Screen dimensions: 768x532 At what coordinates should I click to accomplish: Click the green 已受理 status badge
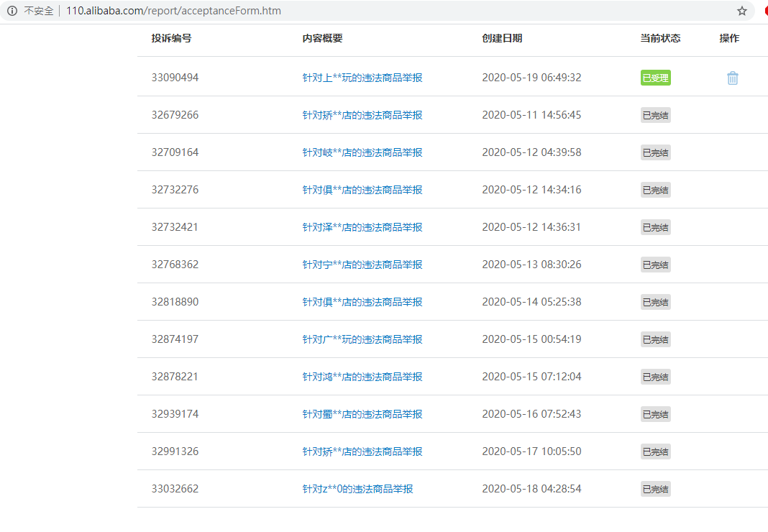pyautogui.click(x=655, y=78)
